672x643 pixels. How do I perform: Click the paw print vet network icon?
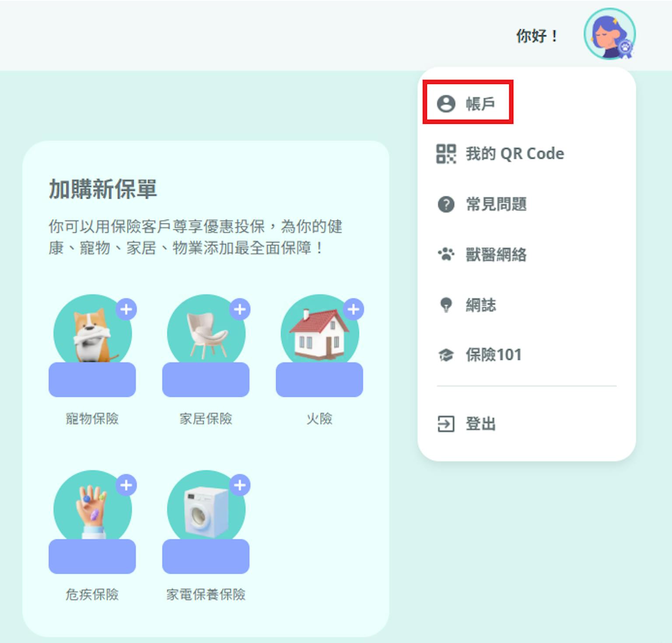tap(446, 254)
